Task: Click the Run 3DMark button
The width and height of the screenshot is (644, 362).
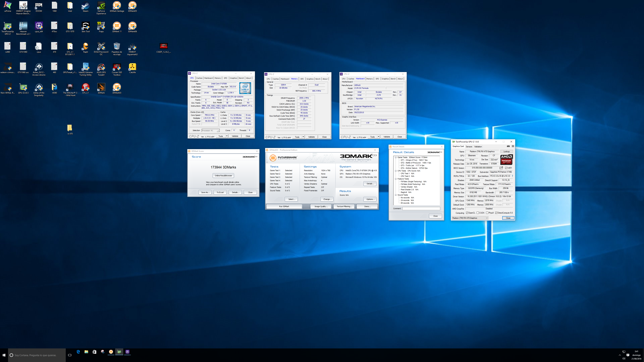Action: [284, 206]
